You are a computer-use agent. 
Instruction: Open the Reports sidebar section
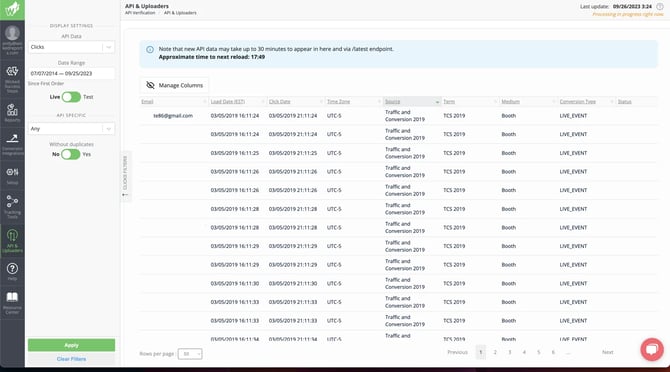coord(12,113)
